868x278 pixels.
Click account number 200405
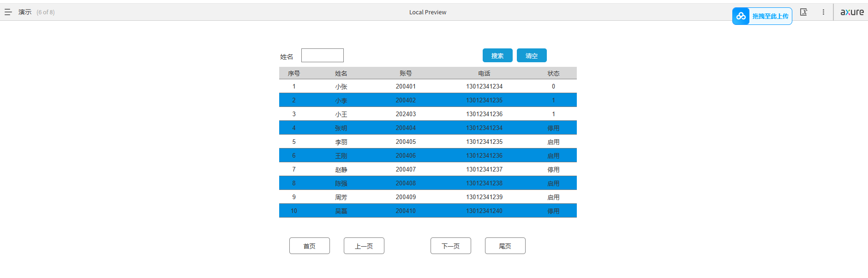point(406,142)
